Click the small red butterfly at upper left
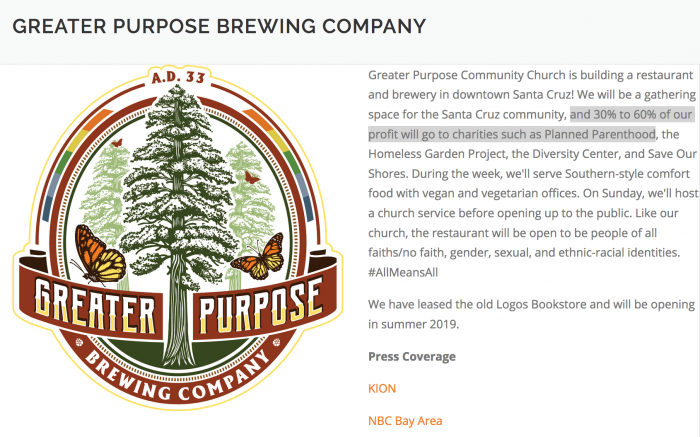Viewport: 700px width, 437px height. point(117,143)
